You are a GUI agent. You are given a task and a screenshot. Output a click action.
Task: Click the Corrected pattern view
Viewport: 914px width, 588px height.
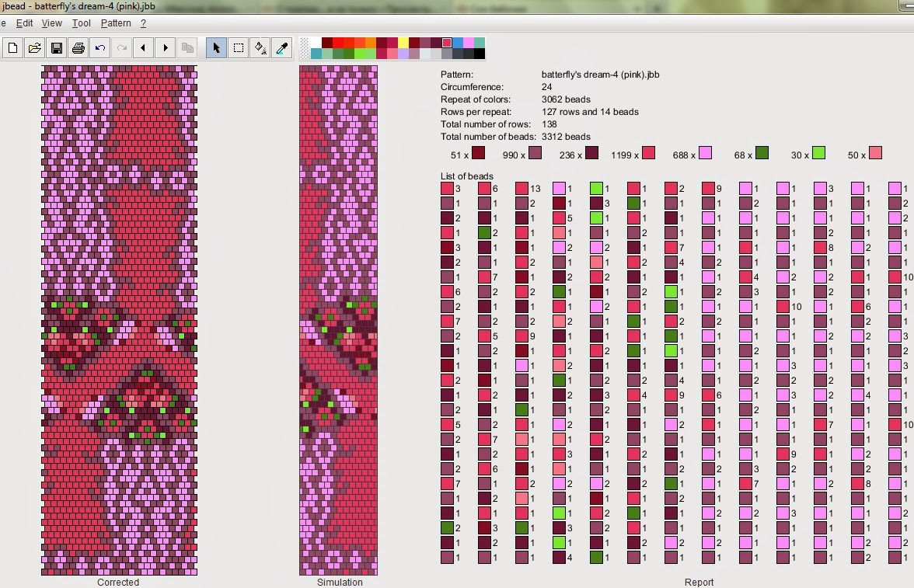click(x=119, y=320)
